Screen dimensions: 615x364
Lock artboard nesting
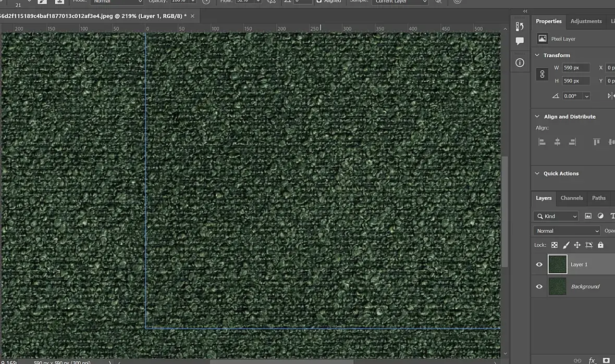[x=589, y=245]
